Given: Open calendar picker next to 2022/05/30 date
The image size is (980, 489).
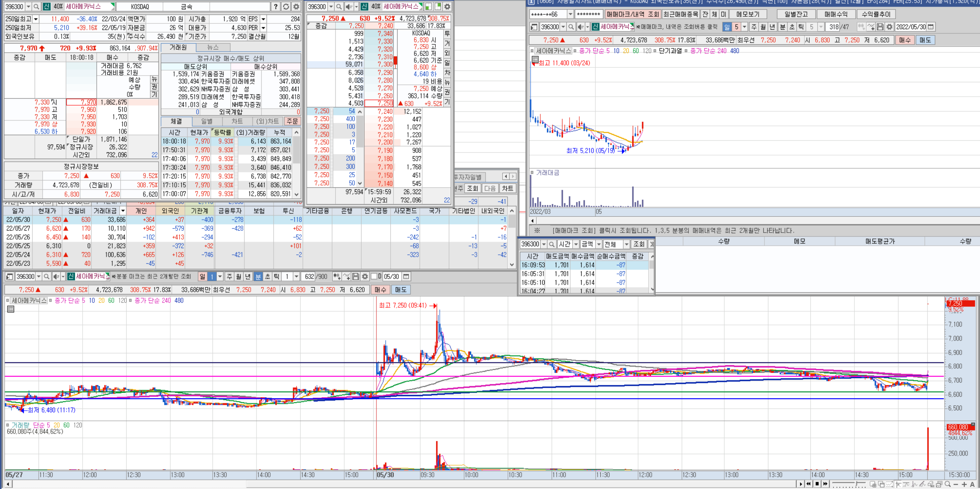Looking at the screenshot, I should tap(931, 27).
